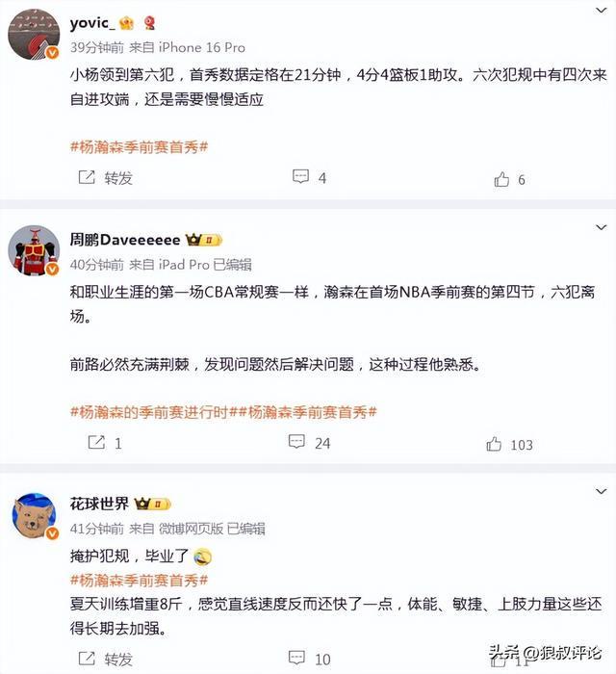Open 花球世界's dog avatar
This screenshot has width=616, height=674.
(x=35, y=515)
